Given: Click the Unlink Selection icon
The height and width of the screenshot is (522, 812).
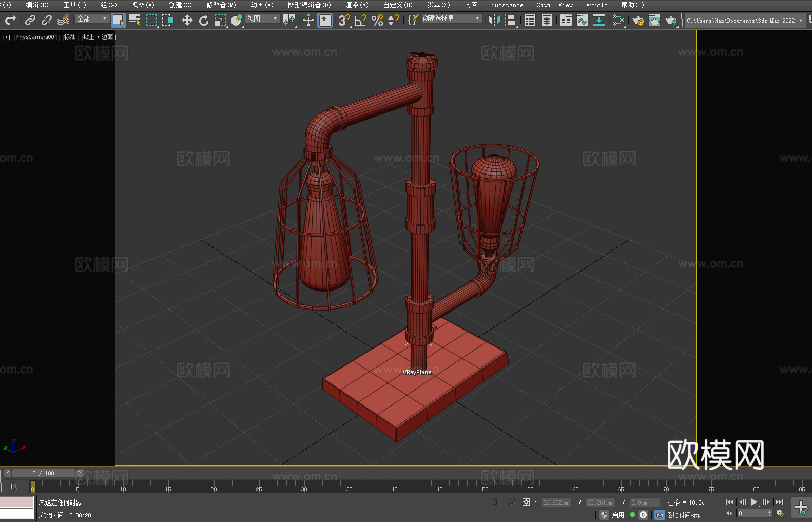Looking at the screenshot, I should pos(47,20).
